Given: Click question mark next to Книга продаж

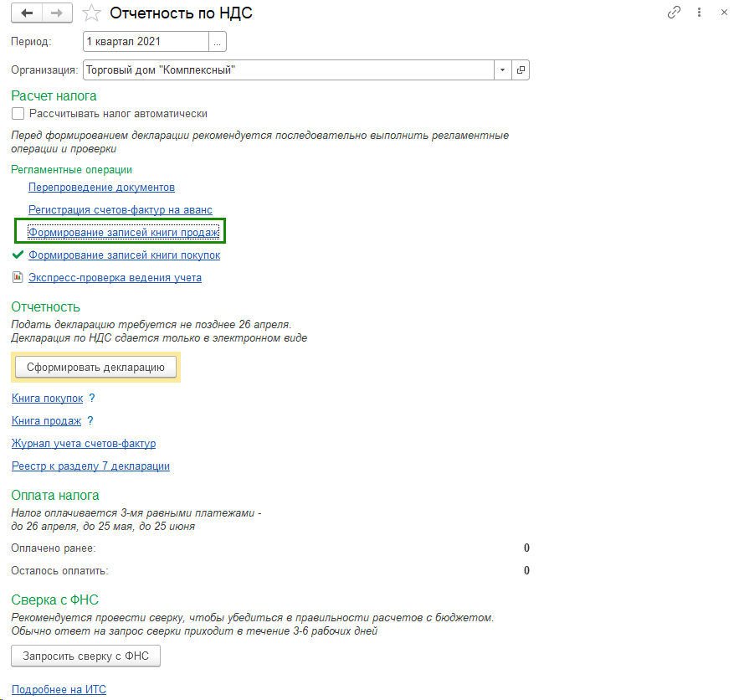Looking at the screenshot, I should point(90,421).
